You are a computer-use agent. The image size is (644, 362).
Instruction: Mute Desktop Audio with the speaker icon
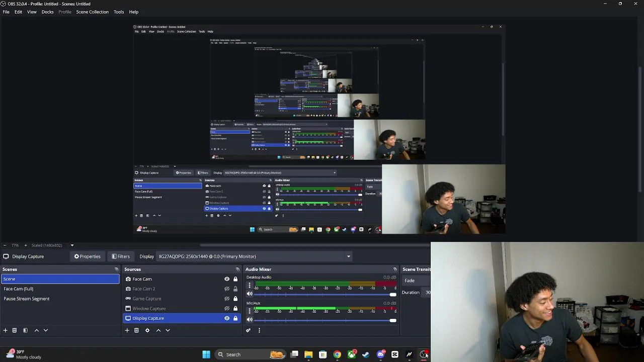coord(250,294)
